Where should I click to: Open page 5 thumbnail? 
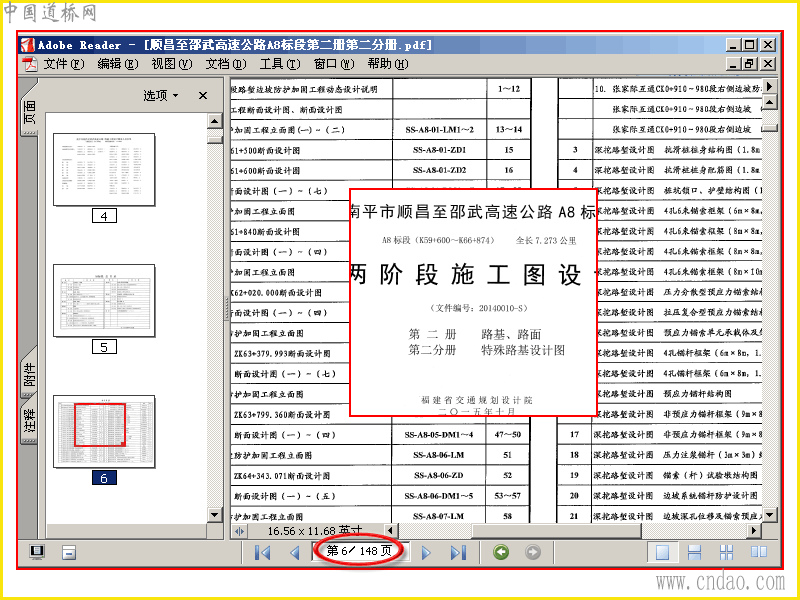pos(104,301)
